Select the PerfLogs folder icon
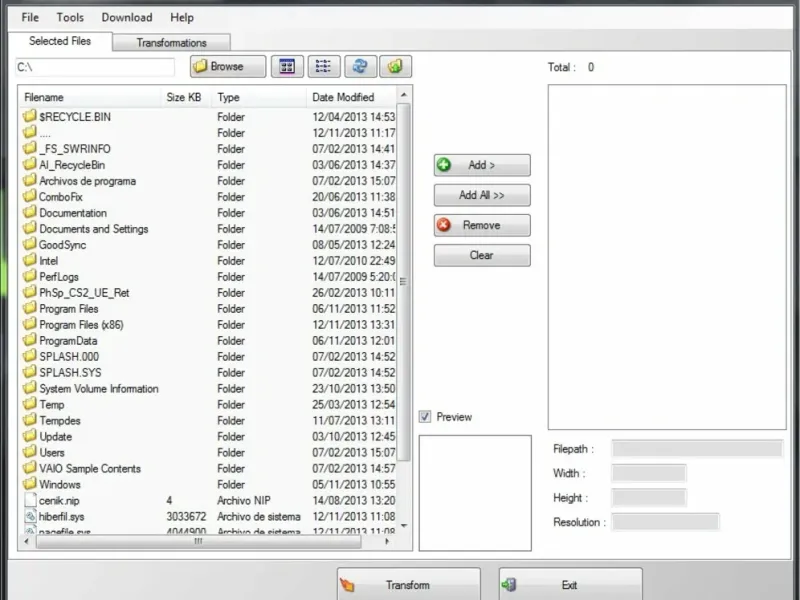800x600 pixels. coord(30,276)
